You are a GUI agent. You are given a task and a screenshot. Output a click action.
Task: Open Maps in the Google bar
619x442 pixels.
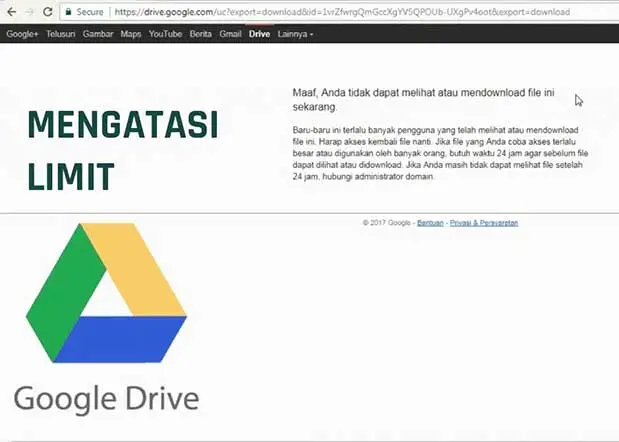click(x=131, y=34)
